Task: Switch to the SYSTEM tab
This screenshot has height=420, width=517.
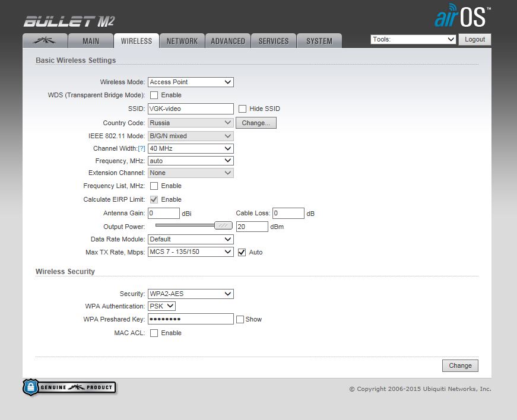Action: (319, 41)
